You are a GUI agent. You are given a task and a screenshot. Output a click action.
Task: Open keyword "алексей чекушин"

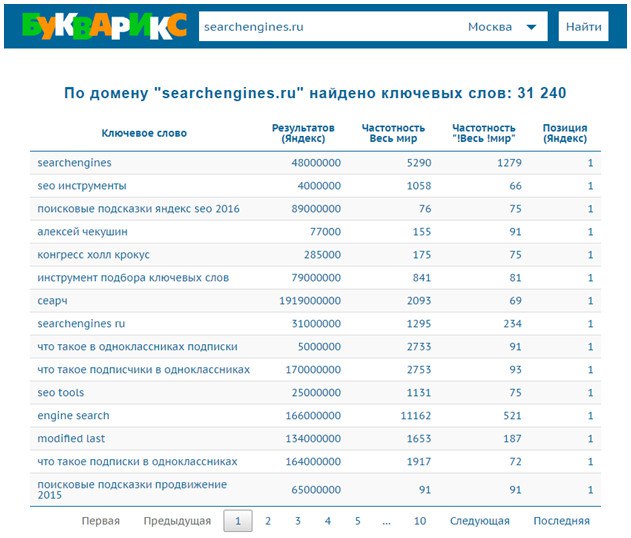coord(82,232)
